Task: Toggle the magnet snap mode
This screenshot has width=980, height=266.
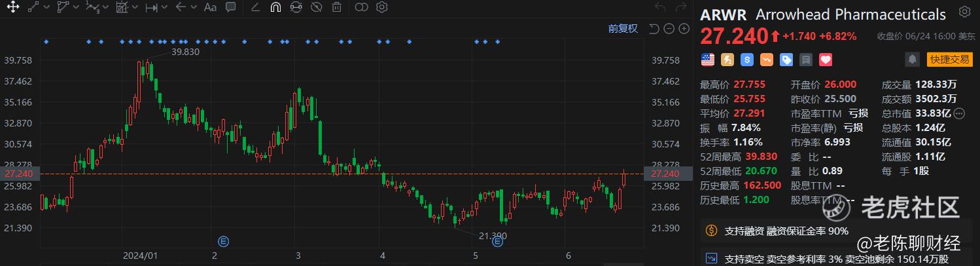Action: pos(275,8)
